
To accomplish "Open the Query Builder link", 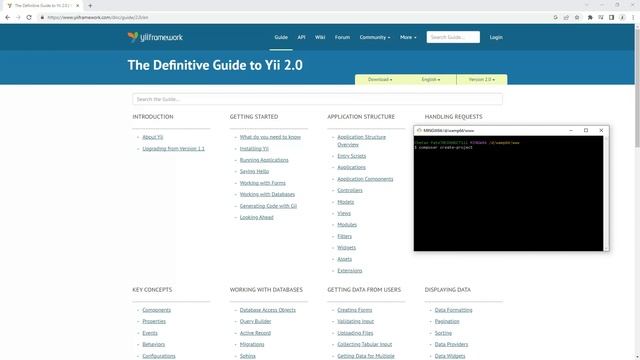I will 255,322.
